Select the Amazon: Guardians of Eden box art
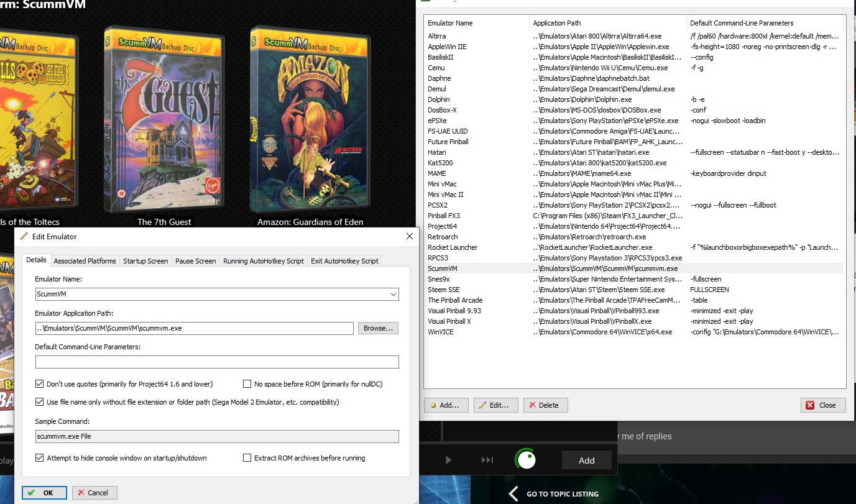The height and width of the screenshot is (504, 856). click(310, 118)
